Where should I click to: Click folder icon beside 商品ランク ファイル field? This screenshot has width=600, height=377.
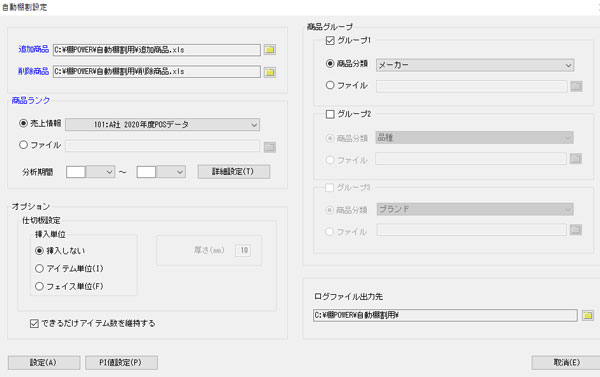(270, 147)
